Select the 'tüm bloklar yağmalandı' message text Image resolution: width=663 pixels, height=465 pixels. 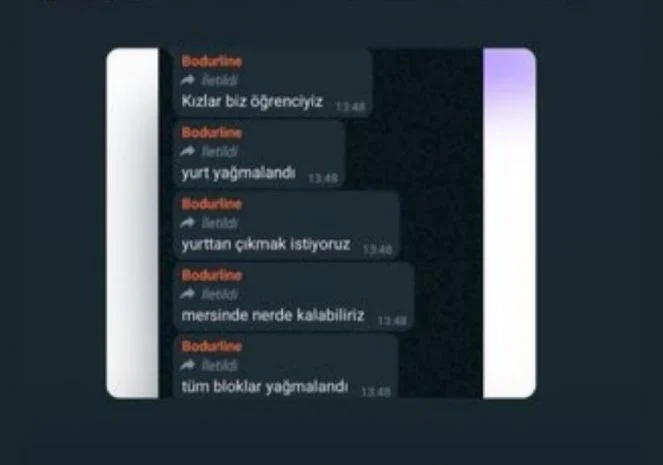(265, 386)
